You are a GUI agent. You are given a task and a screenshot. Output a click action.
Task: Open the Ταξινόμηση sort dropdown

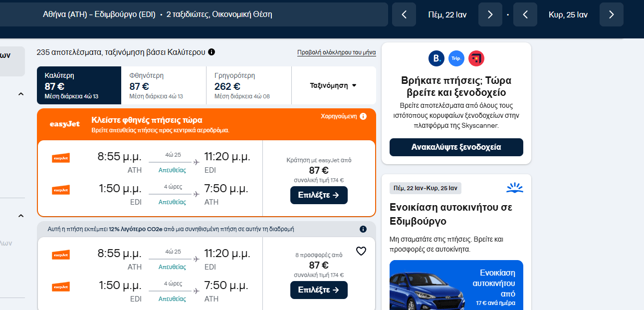[x=333, y=85]
